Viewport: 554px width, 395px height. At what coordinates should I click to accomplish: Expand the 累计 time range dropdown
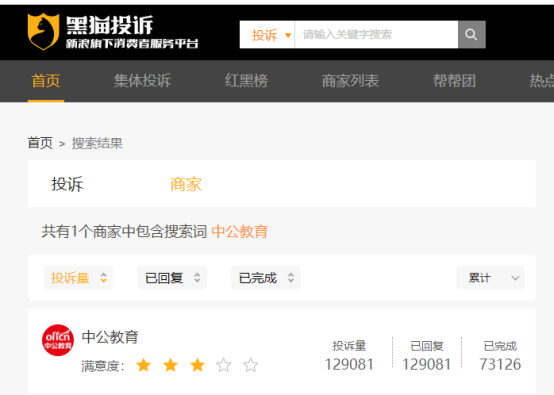pyautogui.click(x=490, y=278)
